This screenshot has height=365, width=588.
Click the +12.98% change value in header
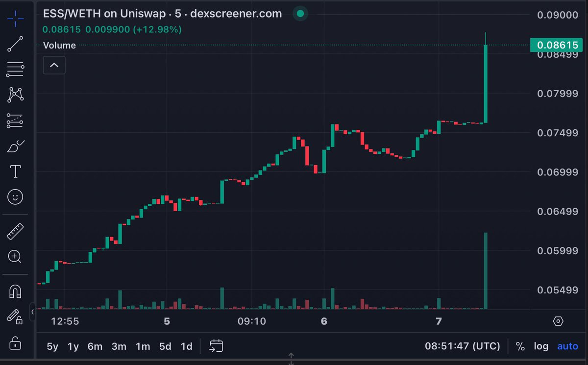click(x=157, y=30)
